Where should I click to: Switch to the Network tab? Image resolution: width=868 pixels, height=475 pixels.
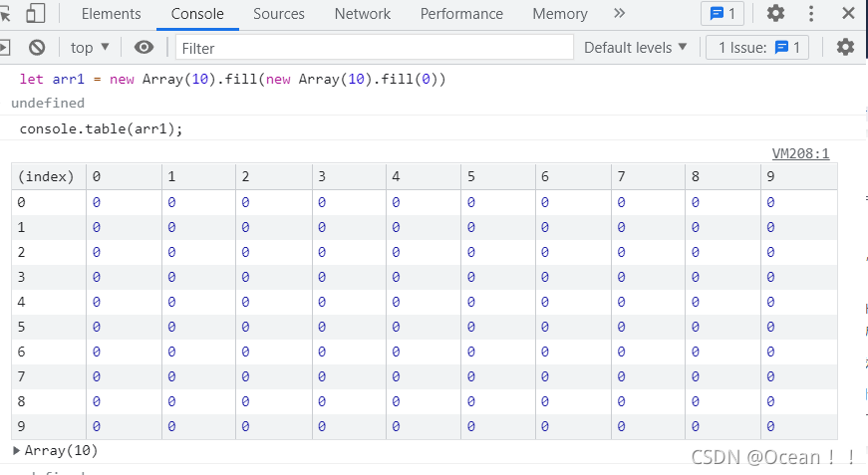pyautogui.click(x=362, y=14)
